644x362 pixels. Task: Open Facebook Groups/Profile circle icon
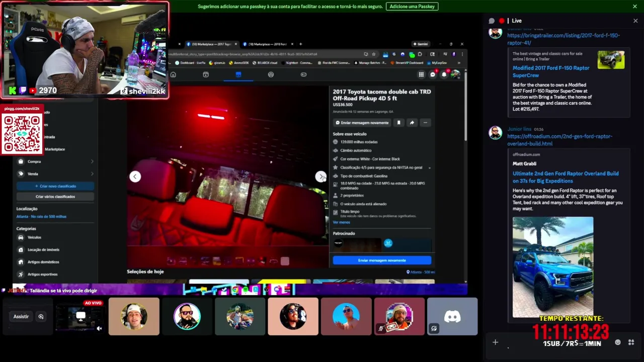(271, 74)
